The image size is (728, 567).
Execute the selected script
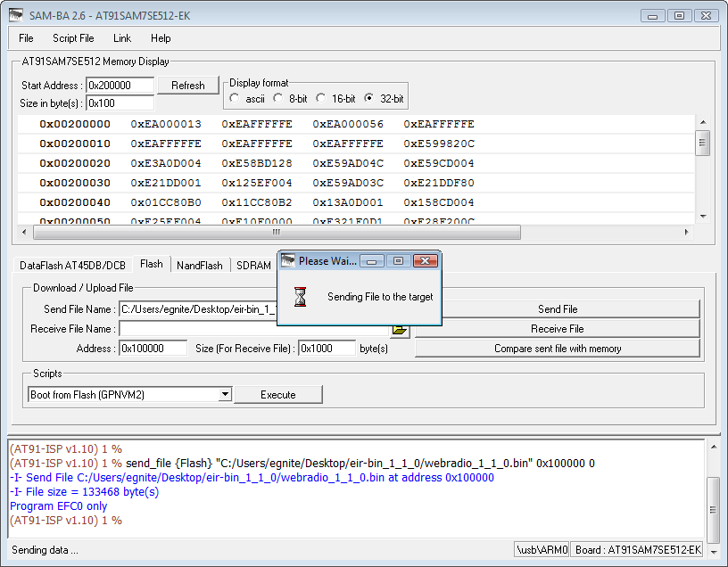coord(278,394)
